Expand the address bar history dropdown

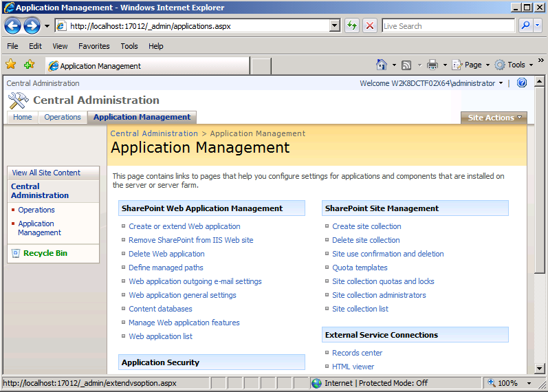334,25
